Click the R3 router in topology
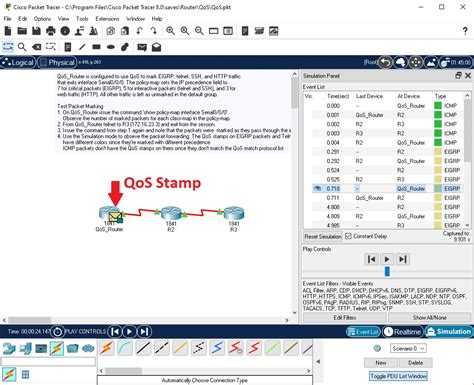Screen dimensions: 474x385 pos(234,213)
